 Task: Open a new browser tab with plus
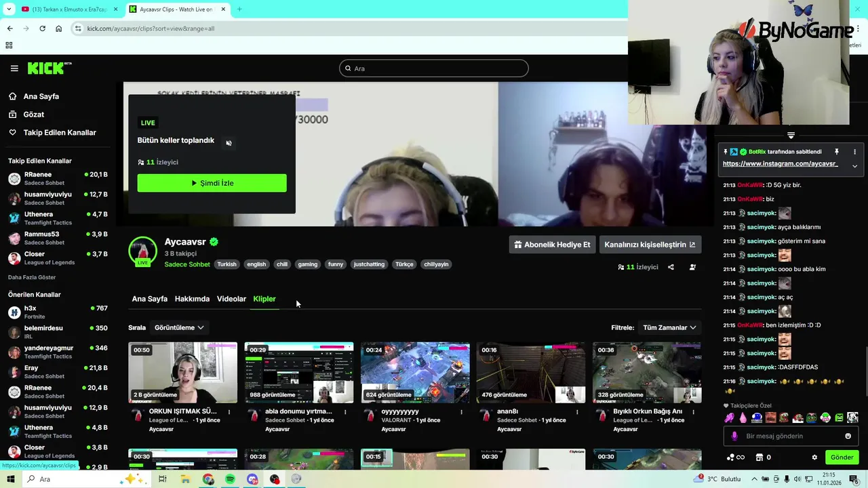[x=239, y=9]
